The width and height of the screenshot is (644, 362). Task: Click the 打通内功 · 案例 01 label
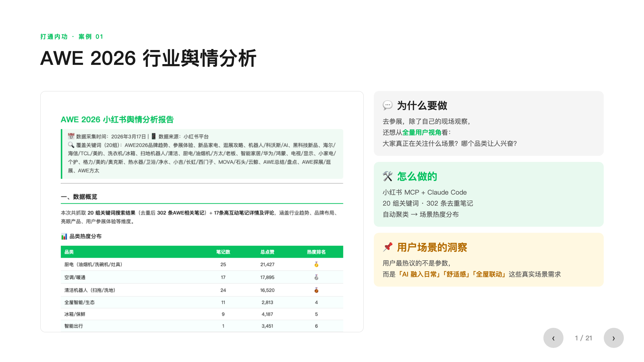(x=72, y=37)
